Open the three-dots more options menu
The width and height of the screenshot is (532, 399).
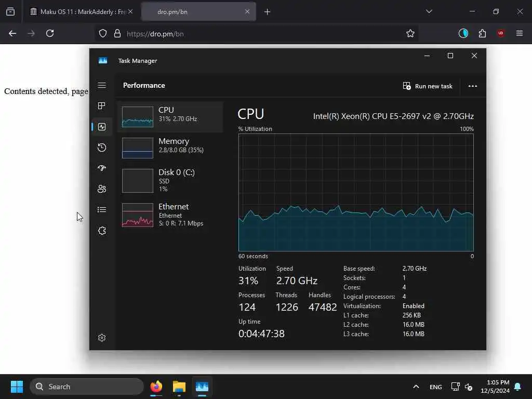pos(473,86)
